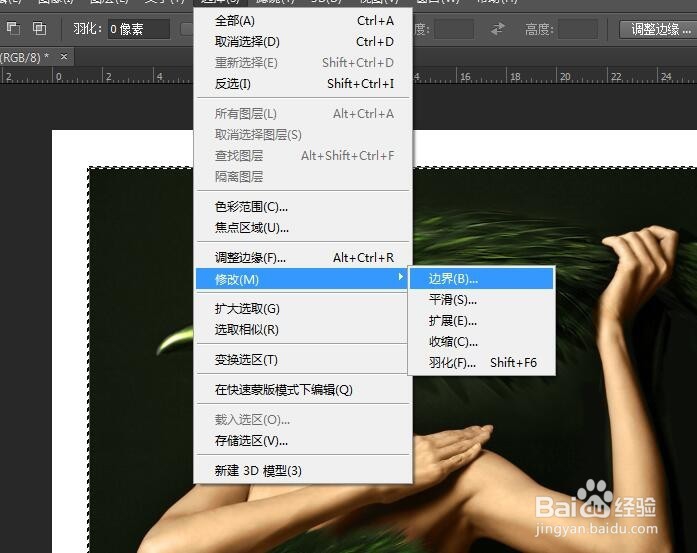Click the 高度 height input field
This screenshot has width=697, height=553.
tap(577, 29)
